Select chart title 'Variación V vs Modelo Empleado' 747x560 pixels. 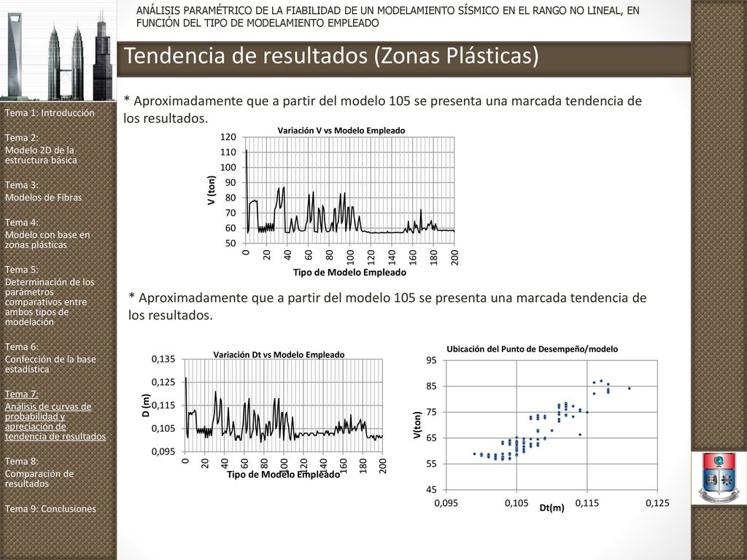click(341, 131)
